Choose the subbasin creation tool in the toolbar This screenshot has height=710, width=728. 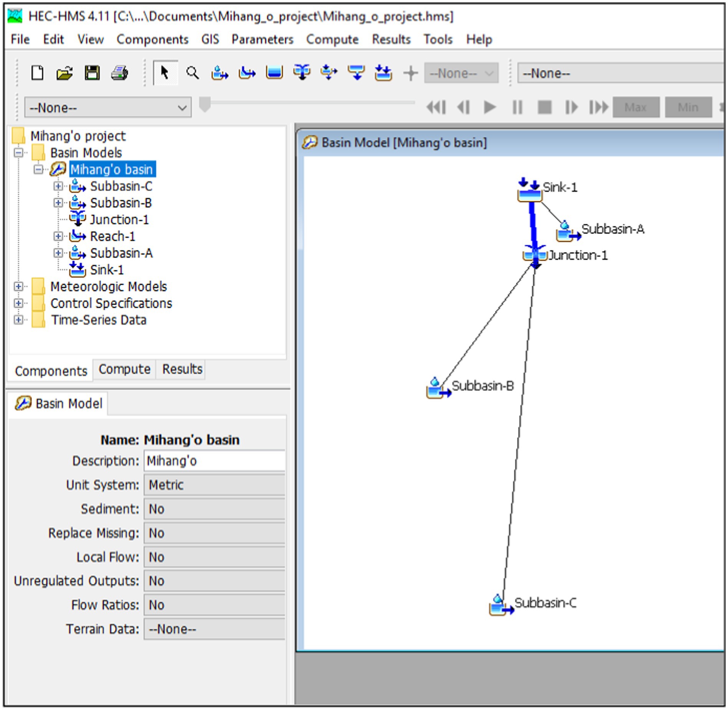pyautogui.click(x=220, y=73)
